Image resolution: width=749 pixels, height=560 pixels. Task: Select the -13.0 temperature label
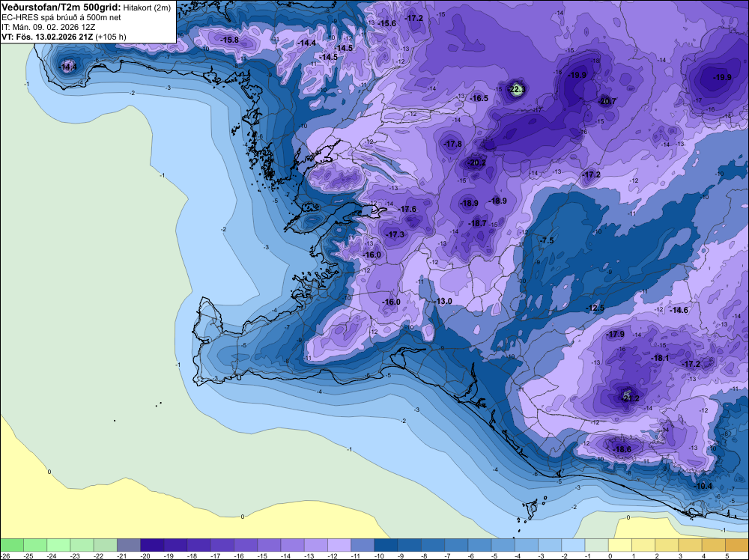[443, 301]
